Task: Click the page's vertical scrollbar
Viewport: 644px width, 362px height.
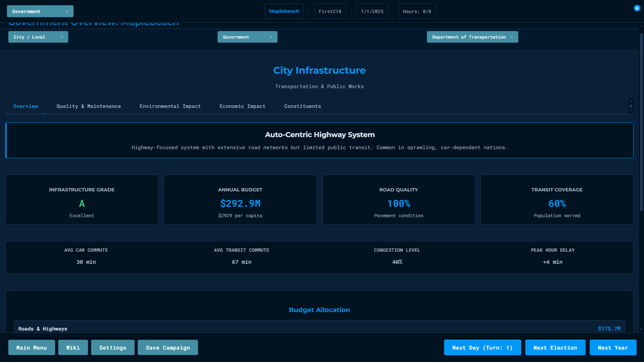Action: tap(641, 122)
